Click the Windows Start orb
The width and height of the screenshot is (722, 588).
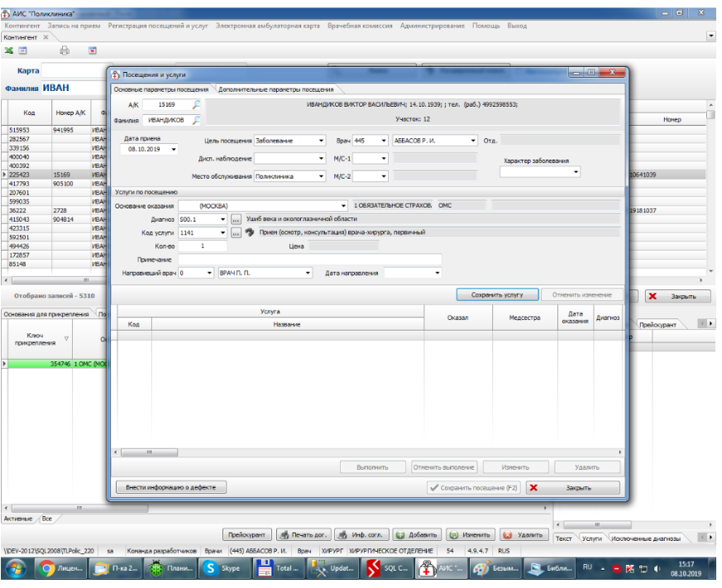(x=16, y=569)
